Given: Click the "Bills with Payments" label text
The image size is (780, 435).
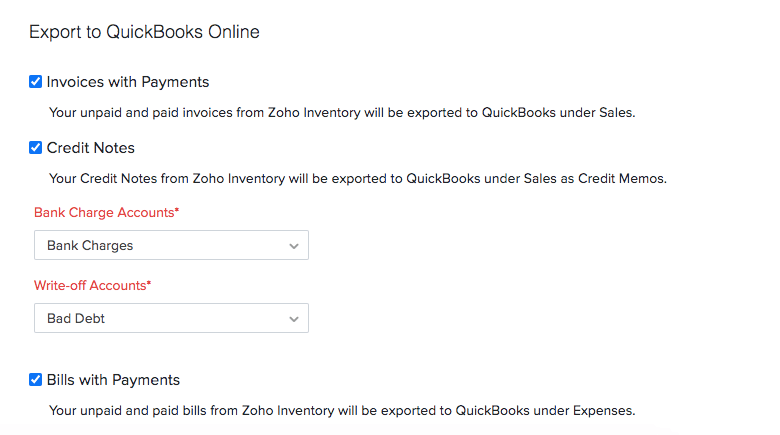Looking at the screenshot, I should (x=113, y=380).
